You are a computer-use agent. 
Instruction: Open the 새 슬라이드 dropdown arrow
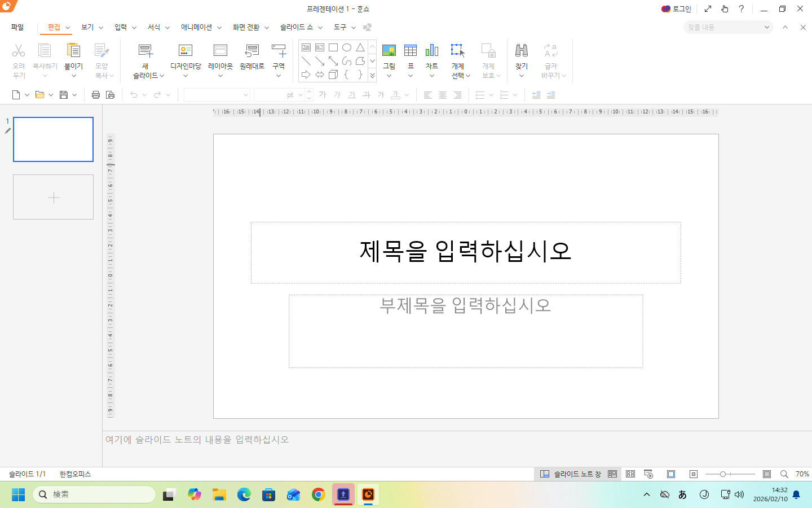click(162, 76)
